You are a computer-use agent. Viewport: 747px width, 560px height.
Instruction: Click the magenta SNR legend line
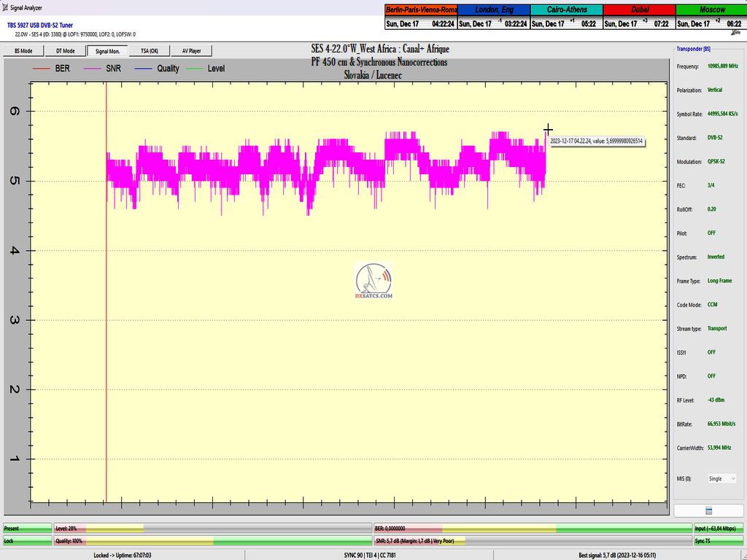coord(92,69)
